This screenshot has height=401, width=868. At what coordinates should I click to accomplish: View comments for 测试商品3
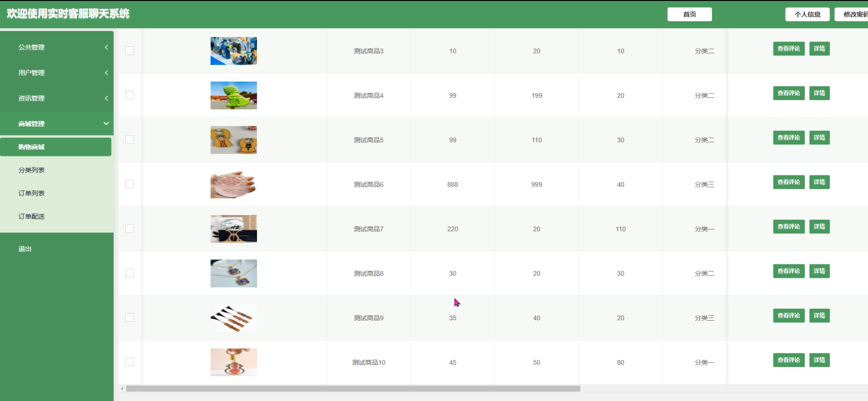click(789, 49)
